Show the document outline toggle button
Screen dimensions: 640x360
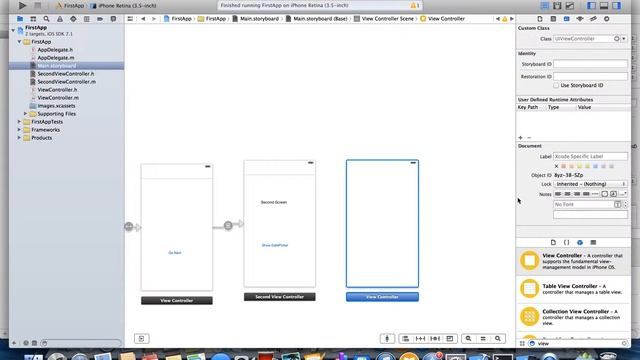[x=142, y=338]
